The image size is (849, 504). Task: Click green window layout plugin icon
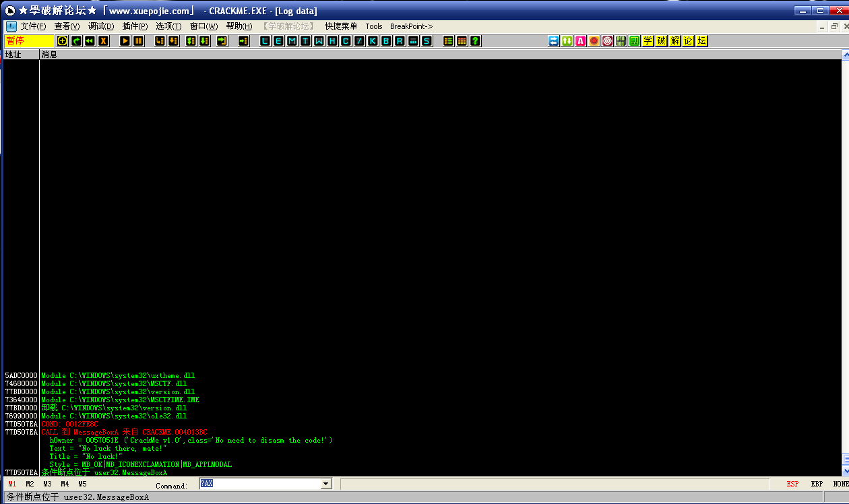(634, 41)
